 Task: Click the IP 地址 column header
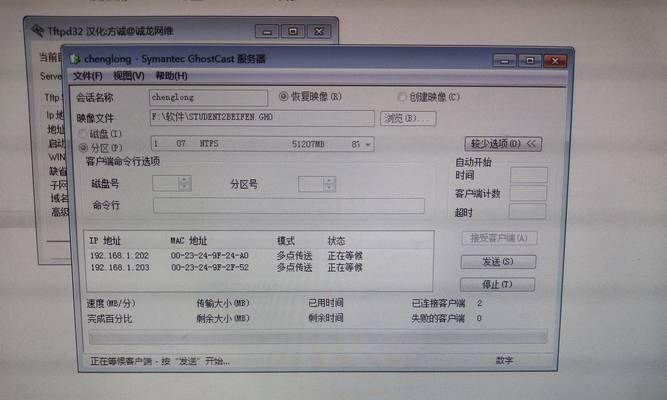pos(105,241)
